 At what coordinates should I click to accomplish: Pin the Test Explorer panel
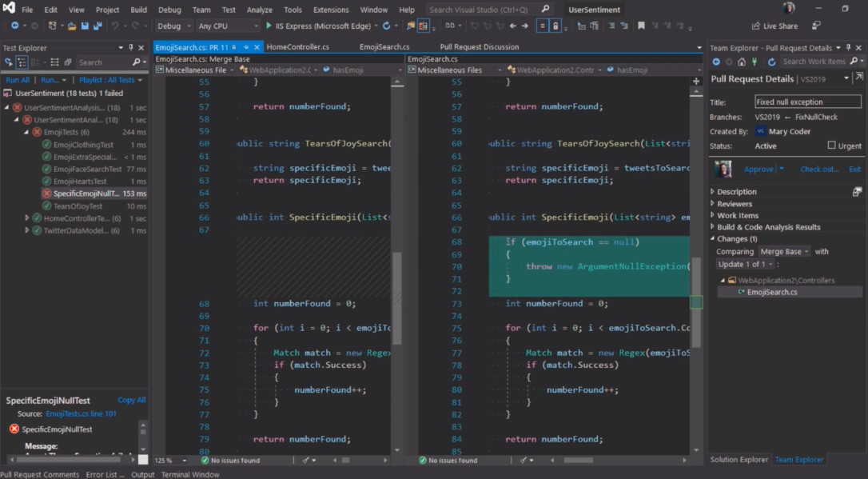point(130,48)
